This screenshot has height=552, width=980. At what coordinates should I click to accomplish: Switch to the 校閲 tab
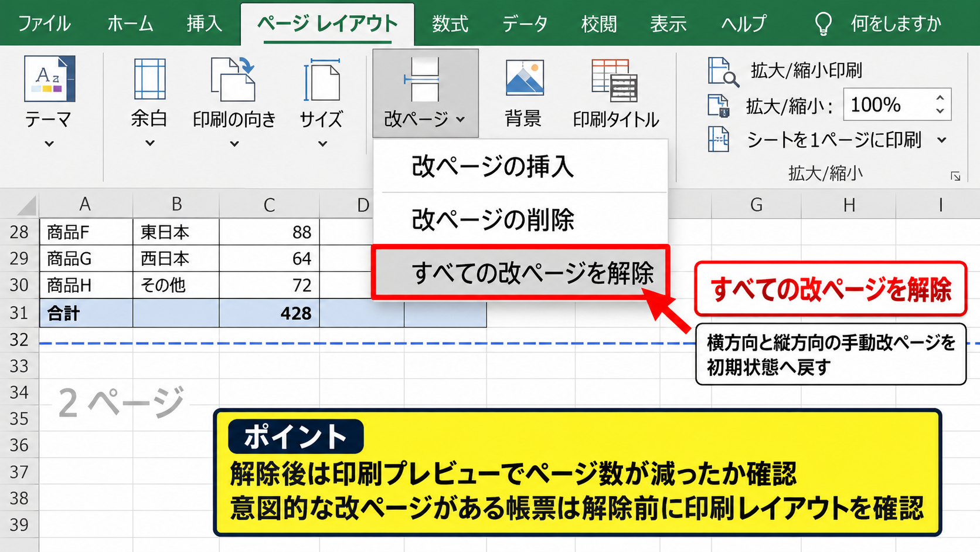(599, 23)
